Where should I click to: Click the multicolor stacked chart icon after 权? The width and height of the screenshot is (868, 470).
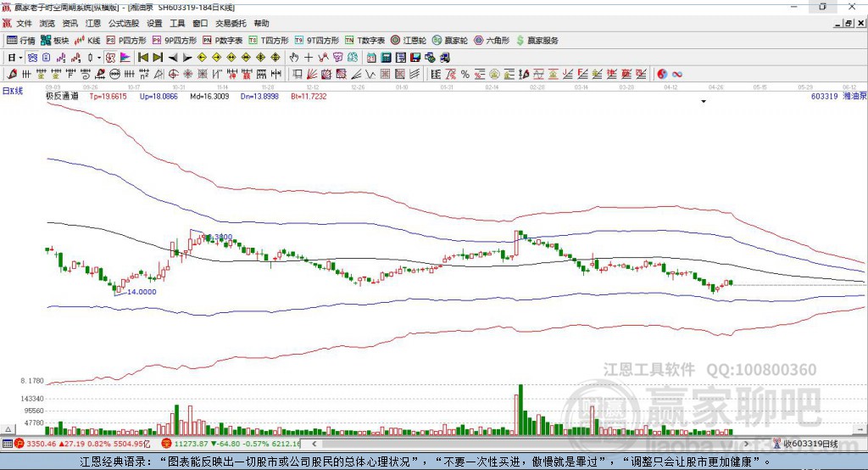point(125,58)
